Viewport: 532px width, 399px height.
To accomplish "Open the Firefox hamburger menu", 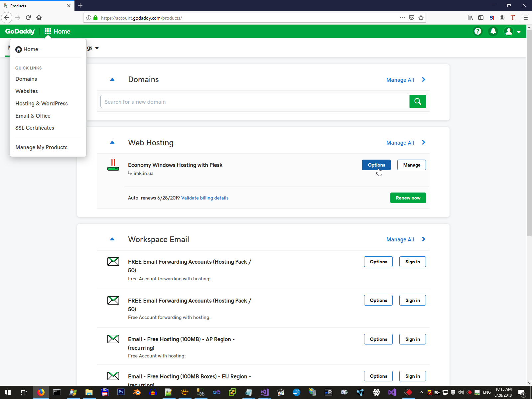I will coord(526,18).
